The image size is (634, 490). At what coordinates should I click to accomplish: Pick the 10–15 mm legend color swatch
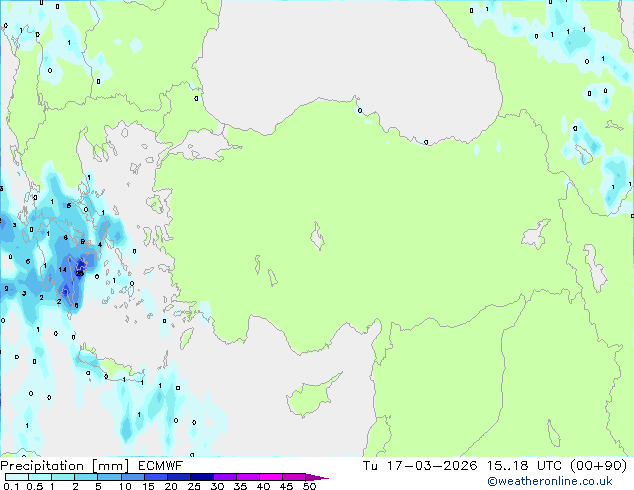click(x=132, y=477)
